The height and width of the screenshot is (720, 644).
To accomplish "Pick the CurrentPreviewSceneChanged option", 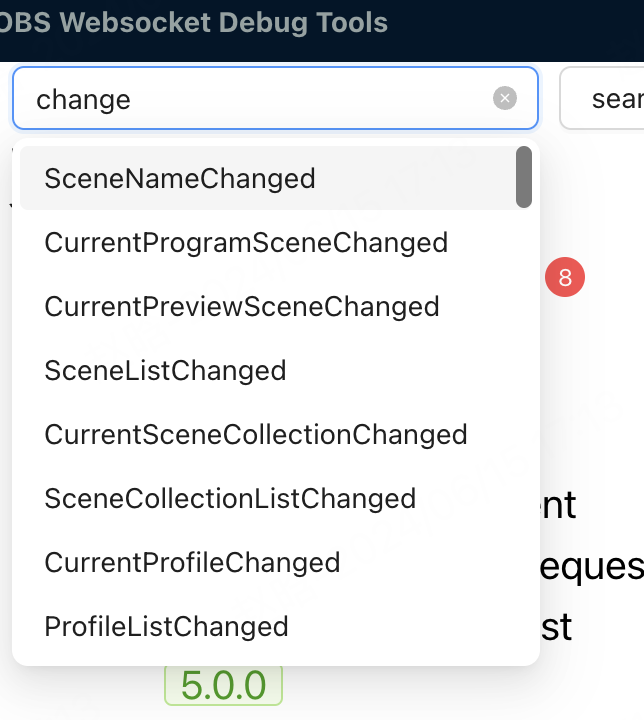I will (x=242, y=306).
